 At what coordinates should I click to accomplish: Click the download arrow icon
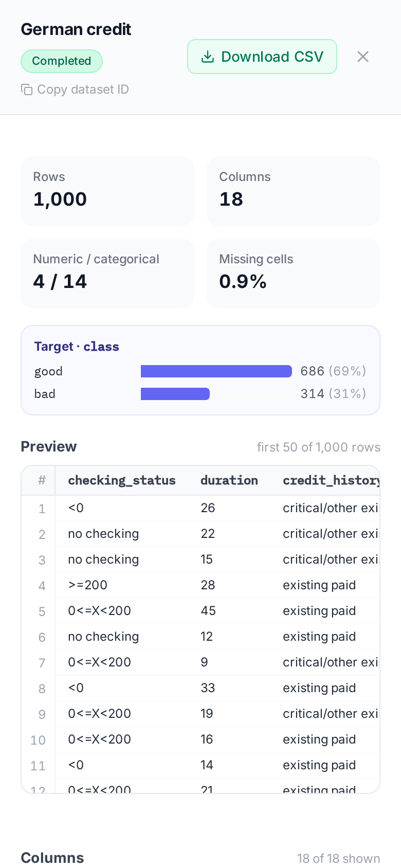tap(208, 57)
